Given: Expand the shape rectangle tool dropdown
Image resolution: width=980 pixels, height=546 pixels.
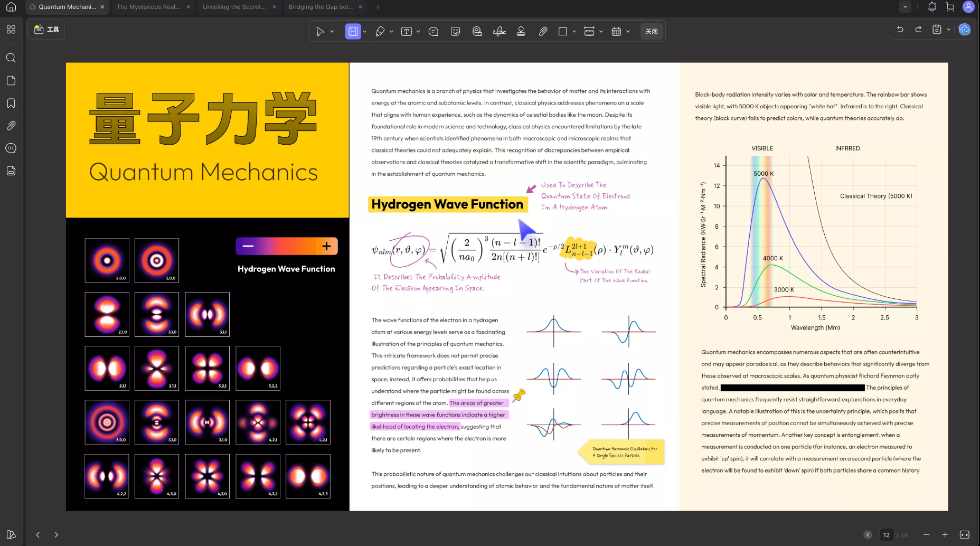Looking at the screenshot, I should click(574, 32).
